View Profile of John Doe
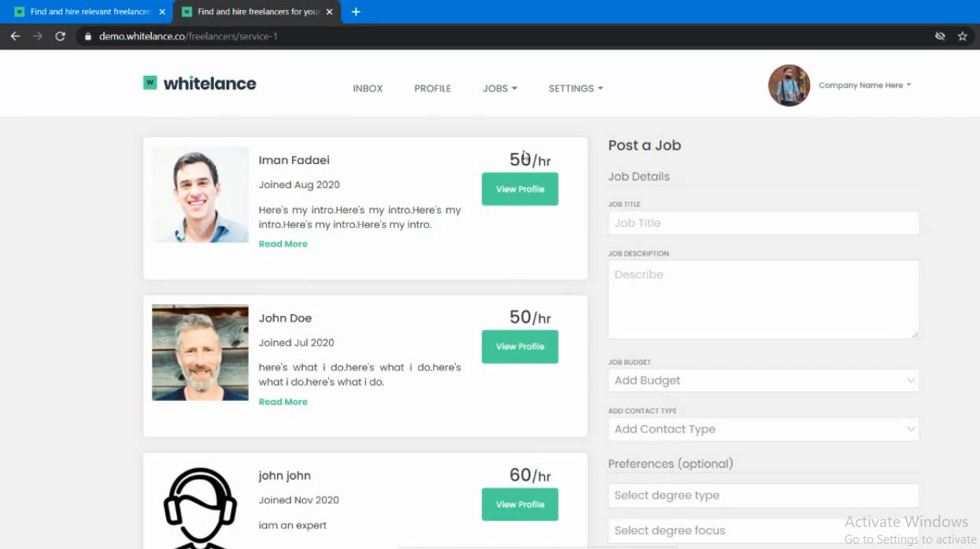 tap(520, 347)
